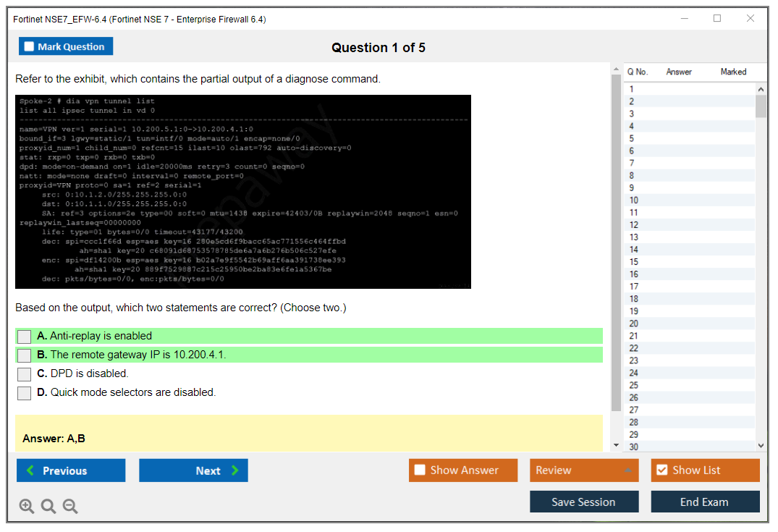Go back with the Previous button
778x532 pixels.
tap(71, 470)
